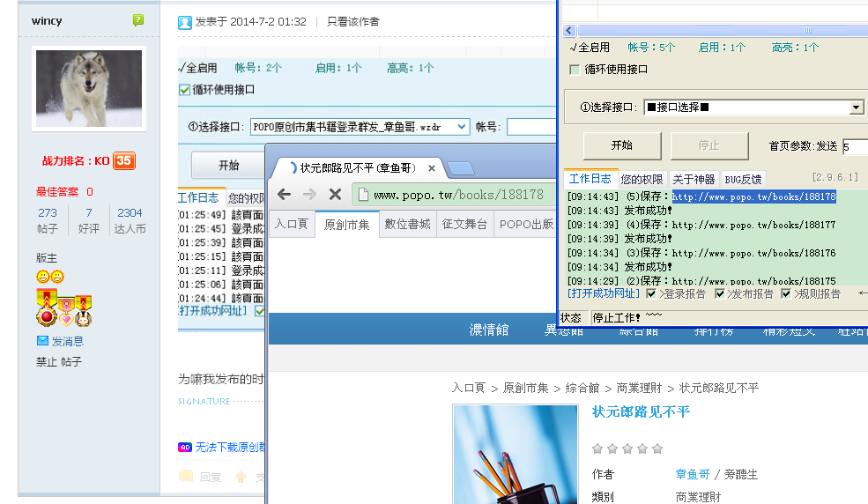This screenshot has width=868, height=504.
Task: Open 无法下载原创 ad link
Action: (x=230, y=447)
